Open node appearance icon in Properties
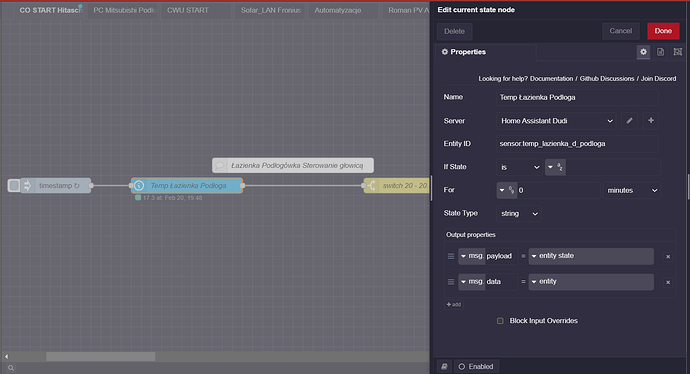Viewport: 690px width, 374px height. [678, 52]
